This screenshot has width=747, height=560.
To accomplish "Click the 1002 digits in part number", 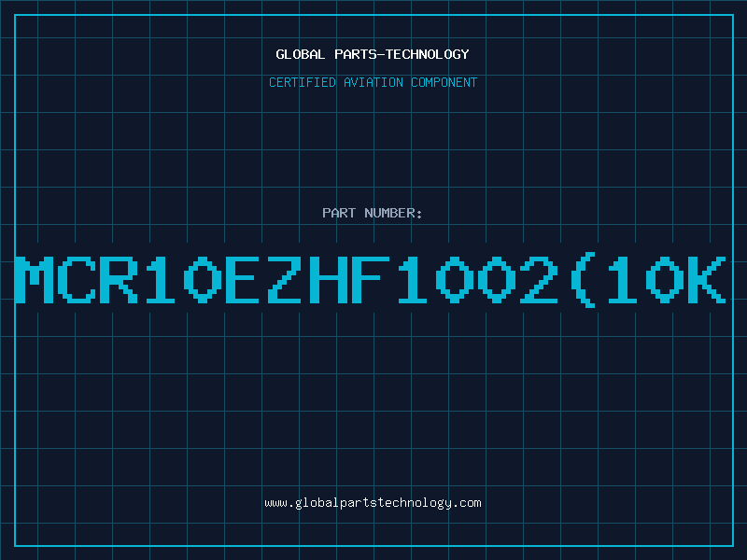I will (478, 280).
